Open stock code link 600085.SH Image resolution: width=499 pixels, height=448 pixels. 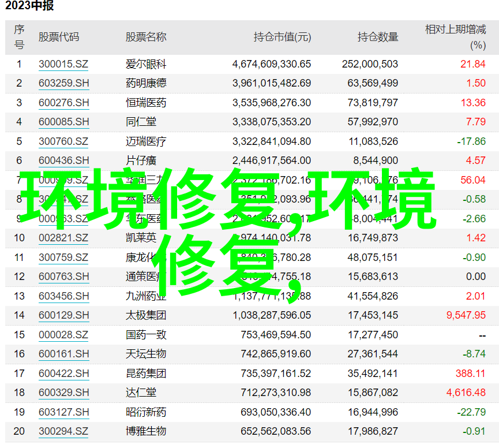pyautogui.click(x=63, y=122)
